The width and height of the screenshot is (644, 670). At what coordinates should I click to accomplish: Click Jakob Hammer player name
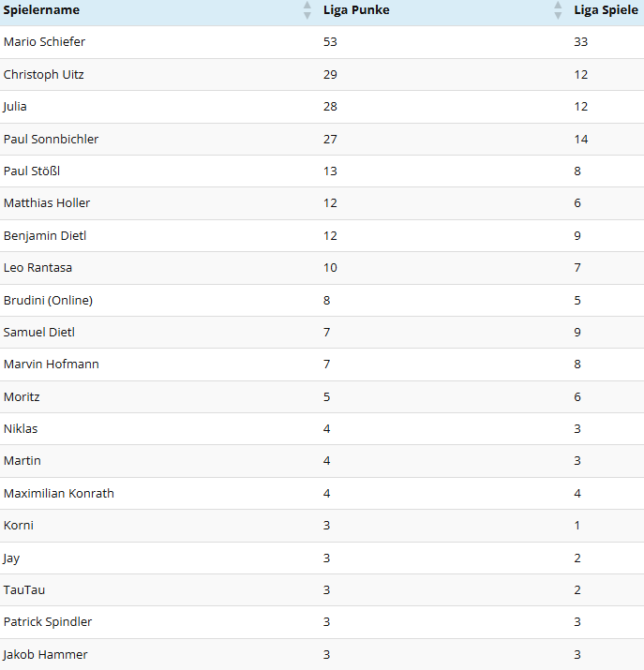tap(45, 655)
